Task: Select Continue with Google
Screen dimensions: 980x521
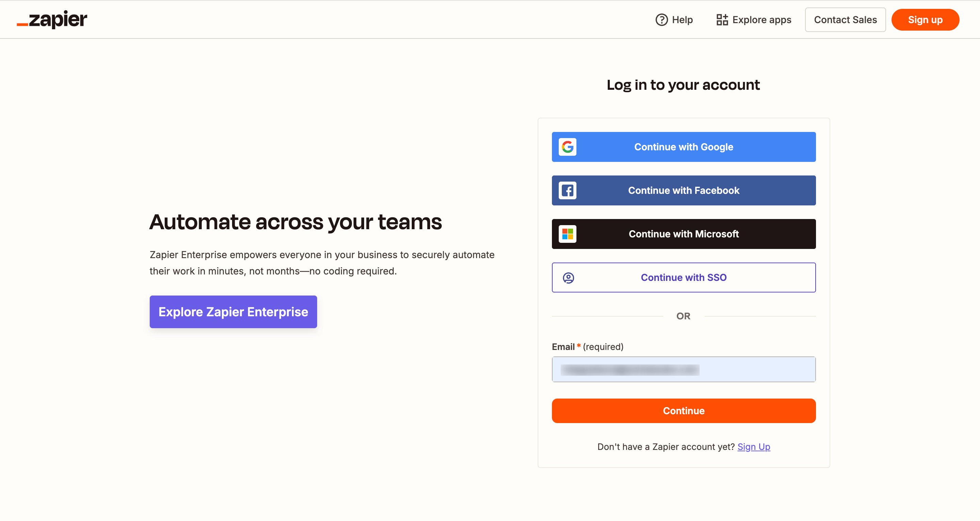Action: pyautogui.click(x=684, y=147)
